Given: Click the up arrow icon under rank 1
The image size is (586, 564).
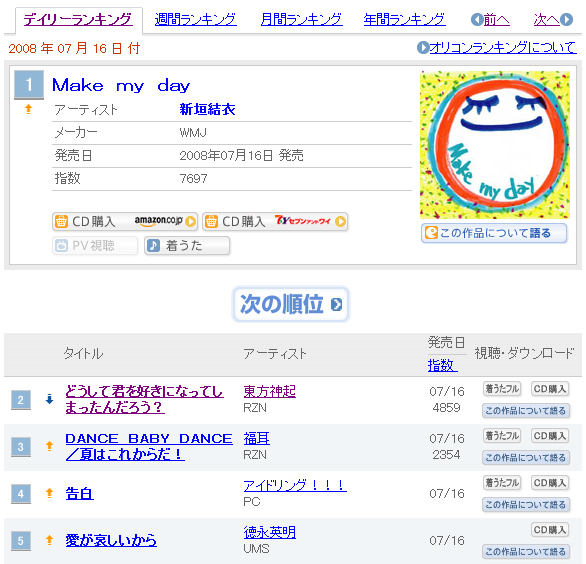Looking at the screenshot, I should click(28, 109).
